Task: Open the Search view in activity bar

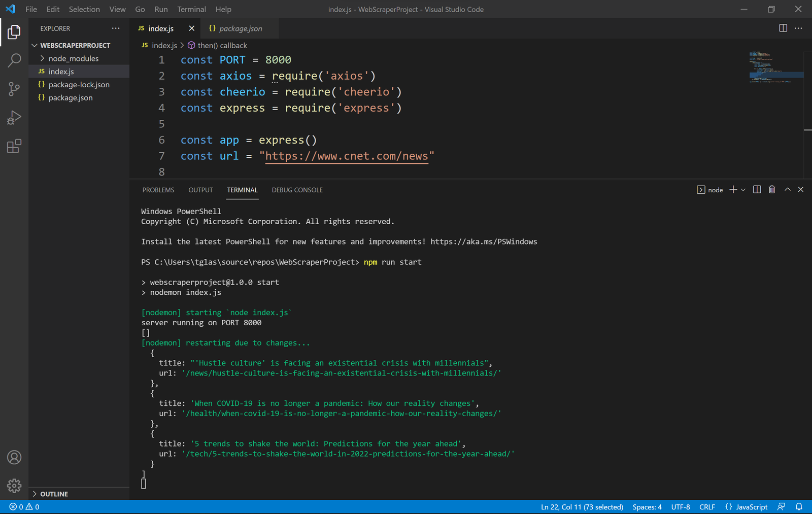Action: (x=14, y=60)
